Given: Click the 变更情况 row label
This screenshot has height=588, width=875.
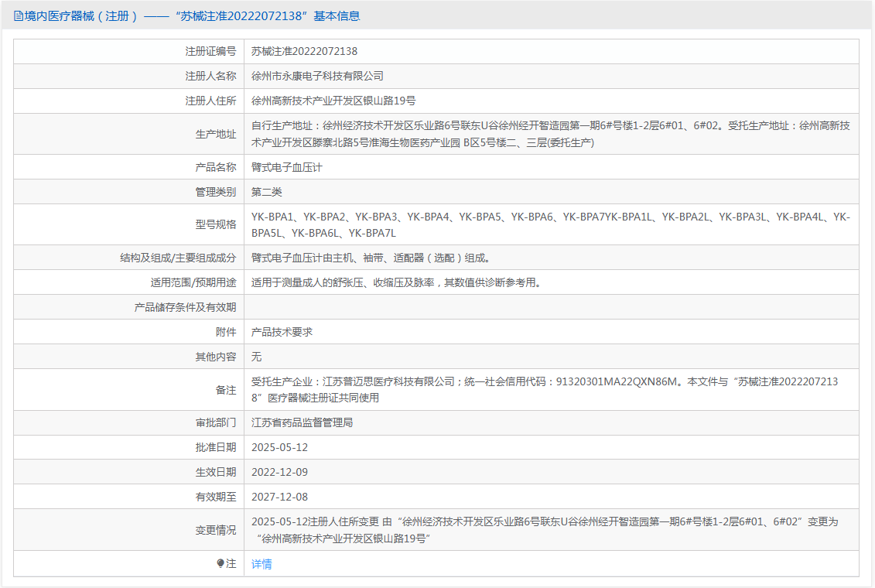Looking at the screenshot, I should (215, 530).
